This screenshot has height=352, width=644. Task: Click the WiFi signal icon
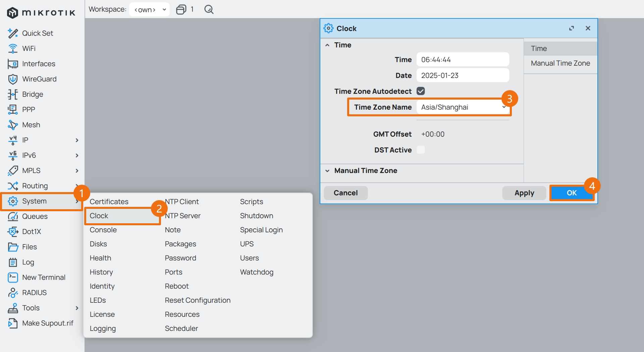coord(13,49)
